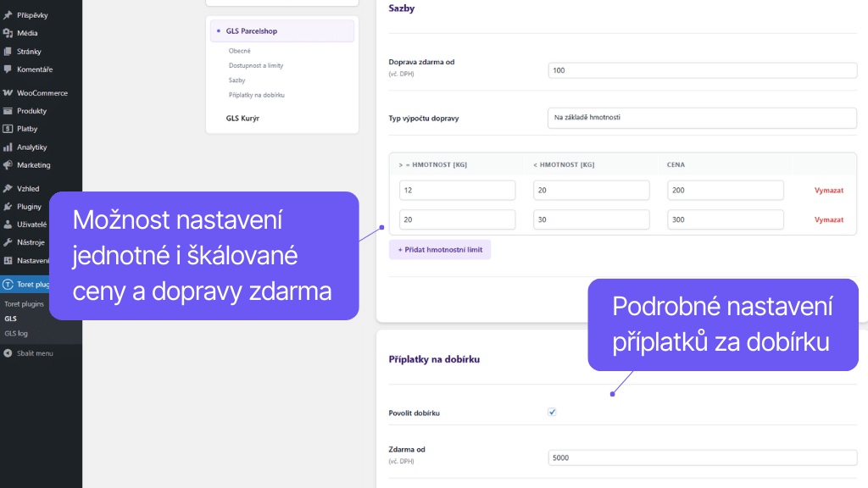The width and height of the screenshot is (868, 488).
Task: Open the Komentáře comment icon
Action: coord(7,69)
